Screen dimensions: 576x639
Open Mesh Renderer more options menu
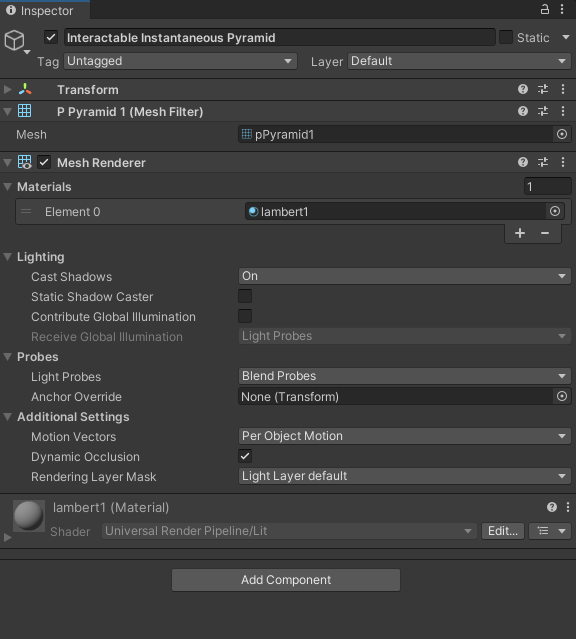(563, 162)
